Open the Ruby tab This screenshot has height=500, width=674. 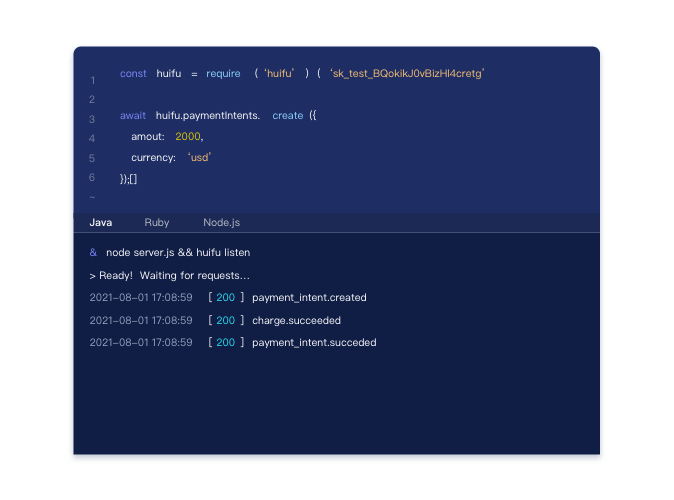157,222
